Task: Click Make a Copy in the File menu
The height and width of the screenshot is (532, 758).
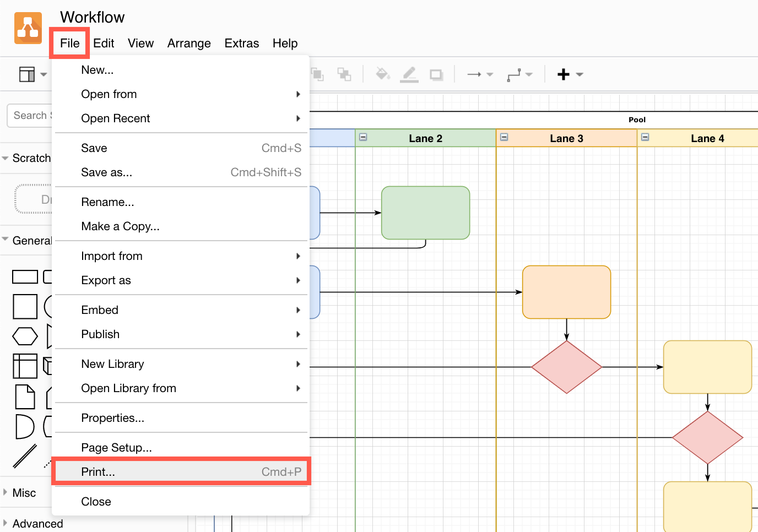Action: point(120,226)
